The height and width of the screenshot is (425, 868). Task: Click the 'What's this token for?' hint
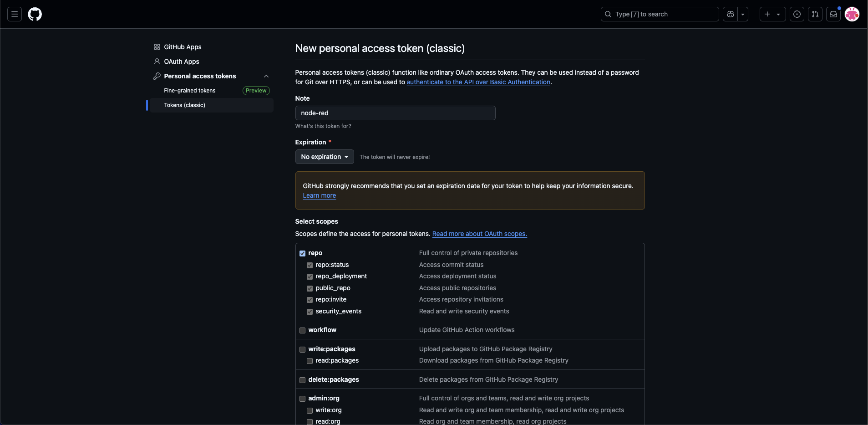[323, 126]
